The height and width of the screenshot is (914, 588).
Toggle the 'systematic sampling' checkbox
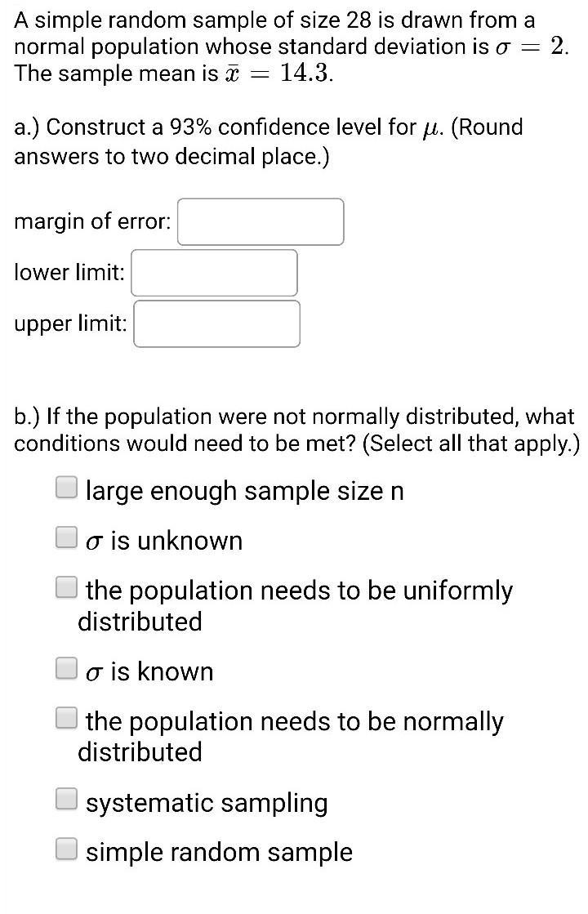coord(67,800)
